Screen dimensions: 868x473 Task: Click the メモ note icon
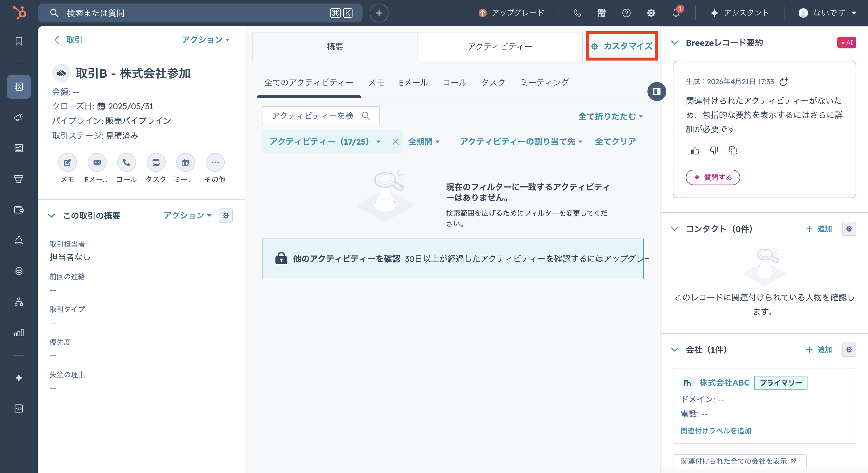(67, 162)
